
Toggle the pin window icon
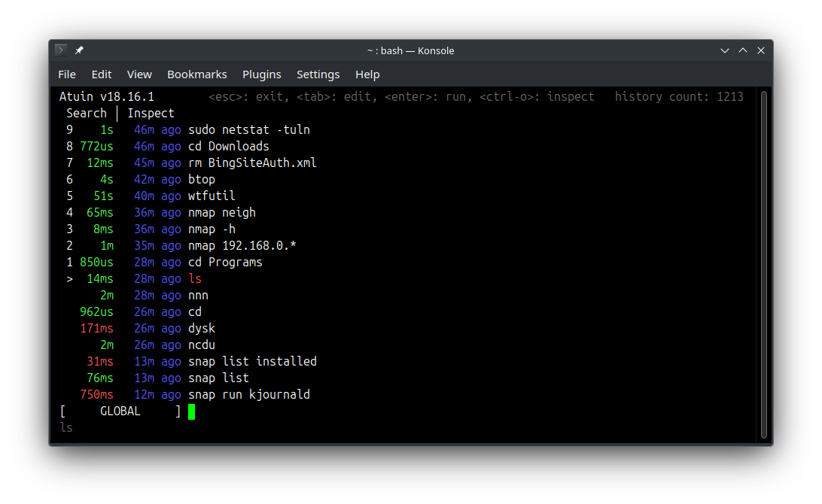tap(79, 50)
